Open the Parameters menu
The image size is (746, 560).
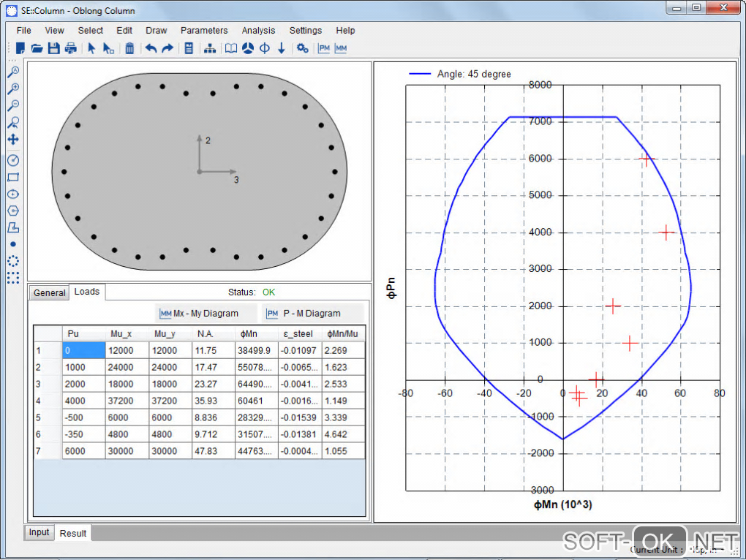tap(204, 31)
